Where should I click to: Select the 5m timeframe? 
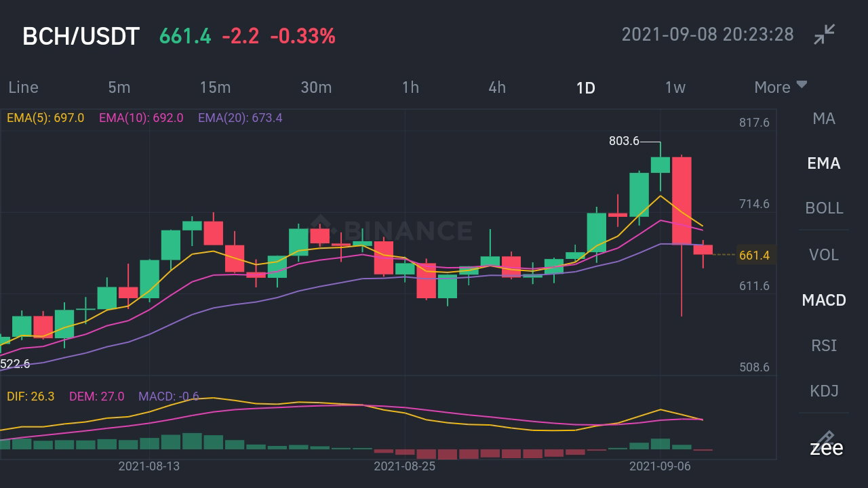[x=119, y=87]
